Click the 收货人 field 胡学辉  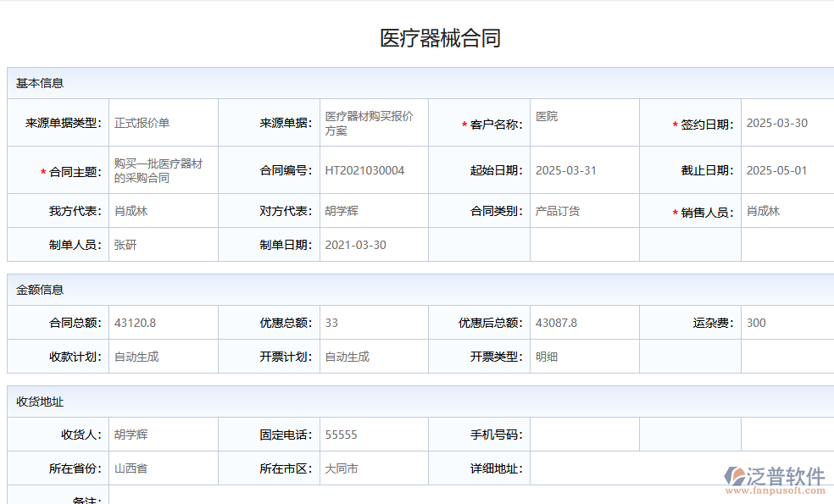(164, 435)
